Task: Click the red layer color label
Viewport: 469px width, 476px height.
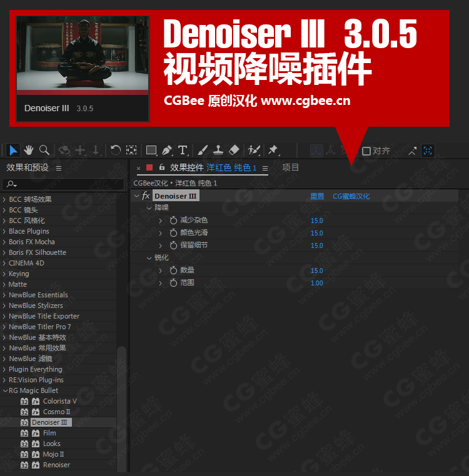Action: point(149,167)
